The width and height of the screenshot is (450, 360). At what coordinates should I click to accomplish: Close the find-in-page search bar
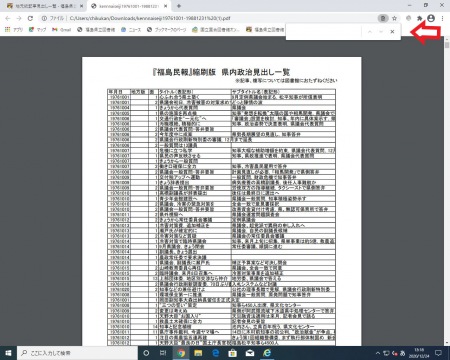tap(392, 32)
